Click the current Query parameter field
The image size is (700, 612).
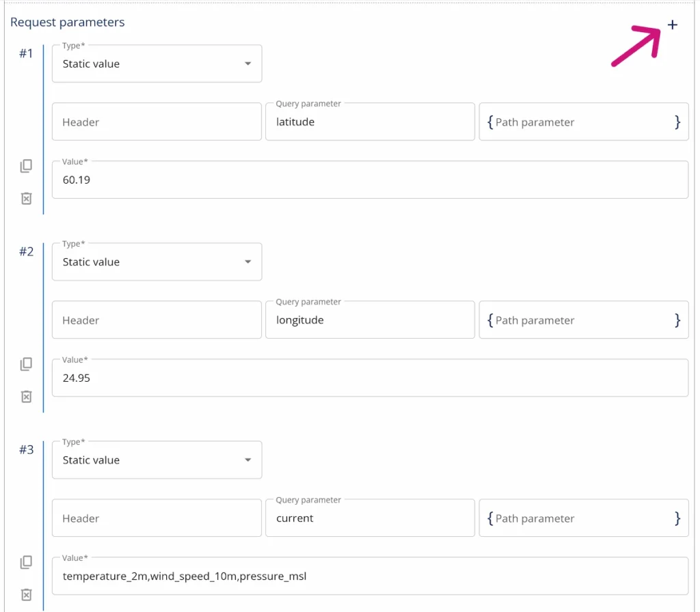(370, 518)
